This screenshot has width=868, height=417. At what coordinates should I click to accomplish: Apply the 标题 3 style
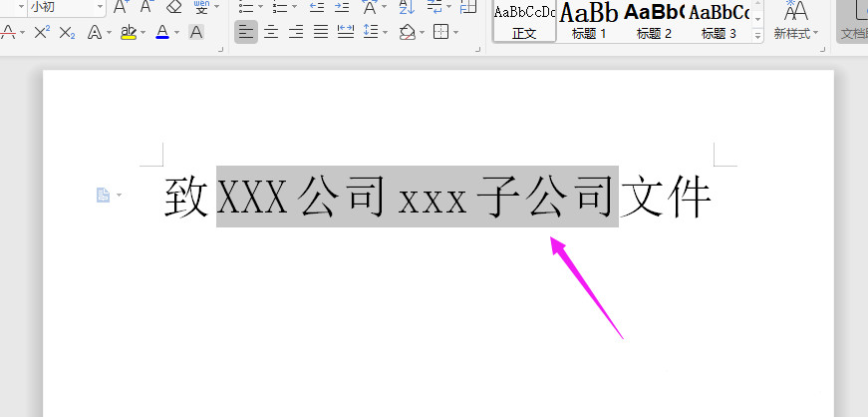[x=719, y=21]
